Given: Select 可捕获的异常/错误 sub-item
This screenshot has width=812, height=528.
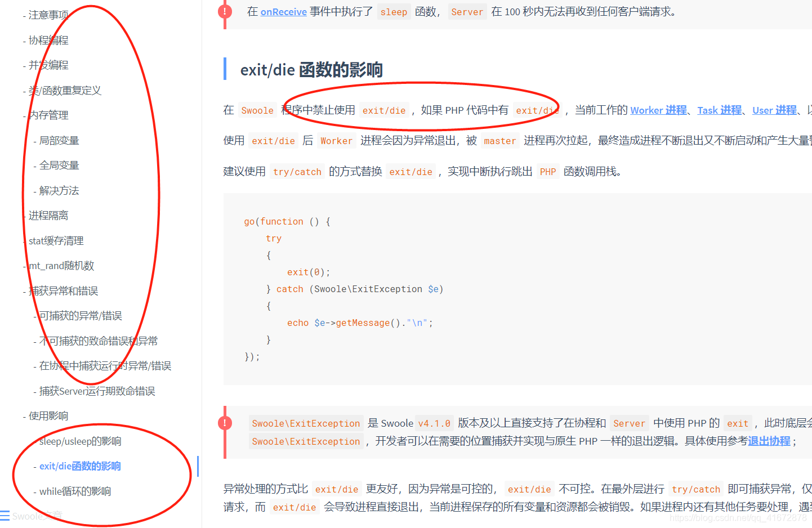Looking at the screenshot, I should [x=81, y=316].
